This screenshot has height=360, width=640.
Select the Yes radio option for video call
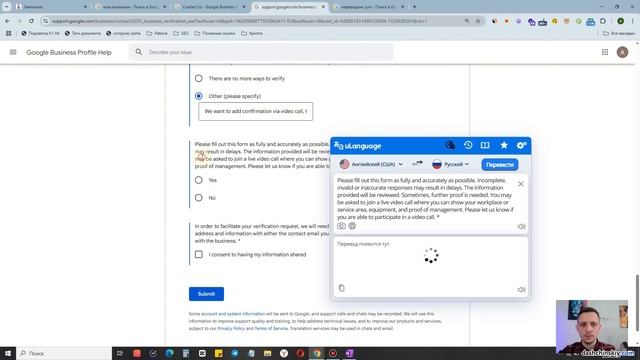tap(198, 180)
